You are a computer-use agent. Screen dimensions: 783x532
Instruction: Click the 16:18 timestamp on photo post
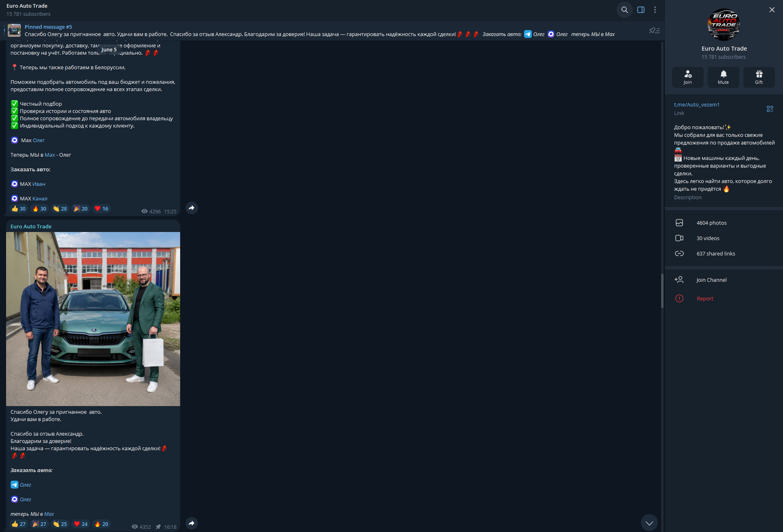[x=170, y=527]
